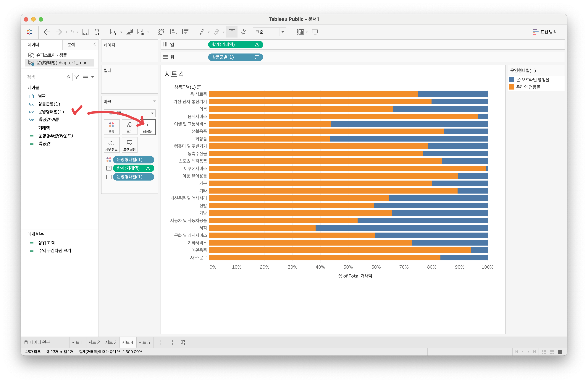Click the undo back arrow in toolbar
Screen dimensions: 588x383
coord(47,32)
